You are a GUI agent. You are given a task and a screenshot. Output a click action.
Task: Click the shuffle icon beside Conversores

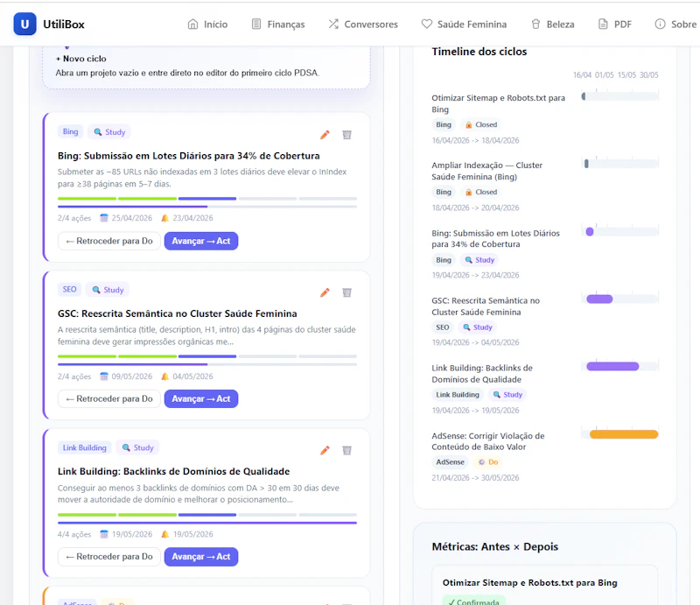click(333, 25)
